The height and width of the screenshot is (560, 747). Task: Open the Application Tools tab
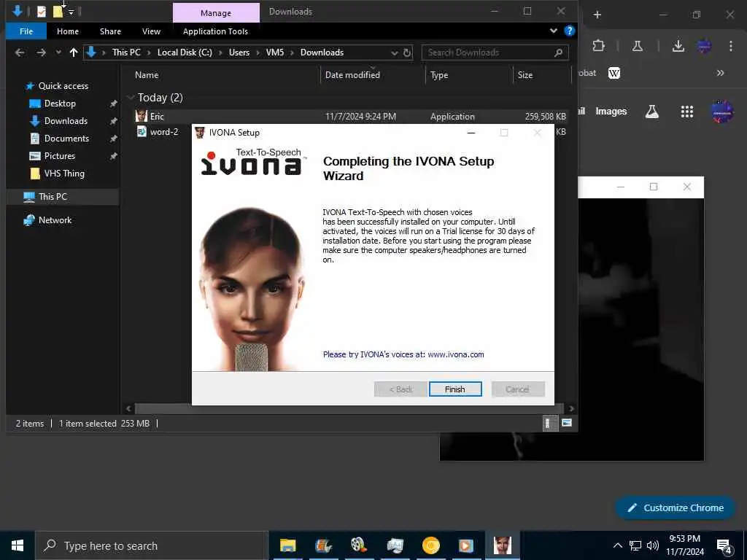[x=215, y=31]
